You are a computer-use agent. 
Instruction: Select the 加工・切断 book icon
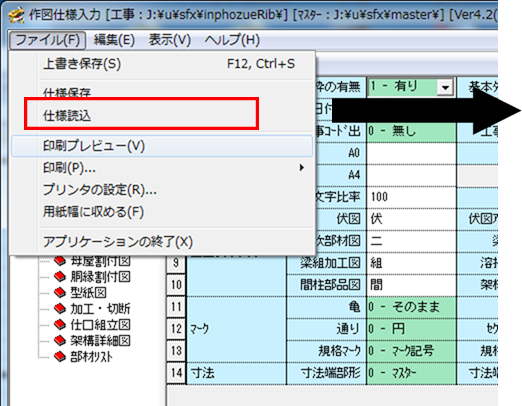point(60,308)
